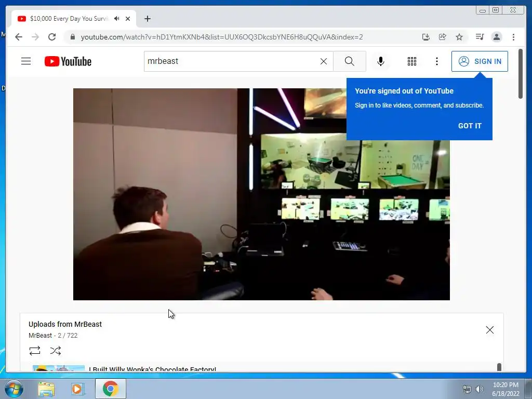Open the YouTube apps grid
The width and height of the screenshot is (532, 399).
pos(412,61)
